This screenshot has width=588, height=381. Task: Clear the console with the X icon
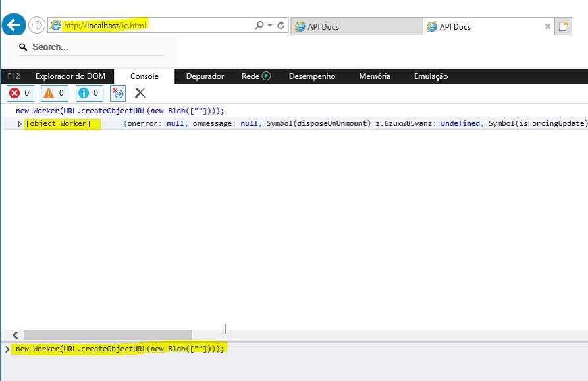pyautogui.click(x=140, y=93)
